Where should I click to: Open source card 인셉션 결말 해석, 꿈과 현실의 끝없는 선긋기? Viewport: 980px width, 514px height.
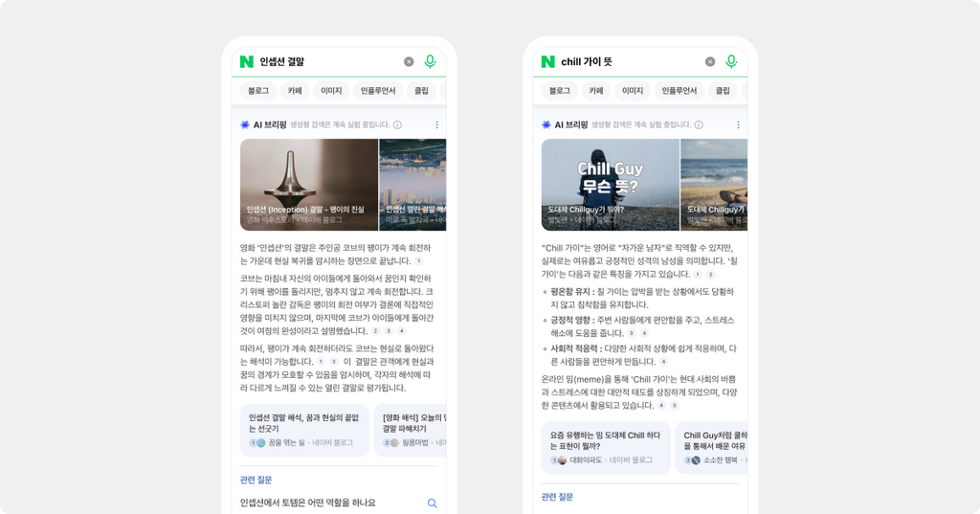click(304, 430)
